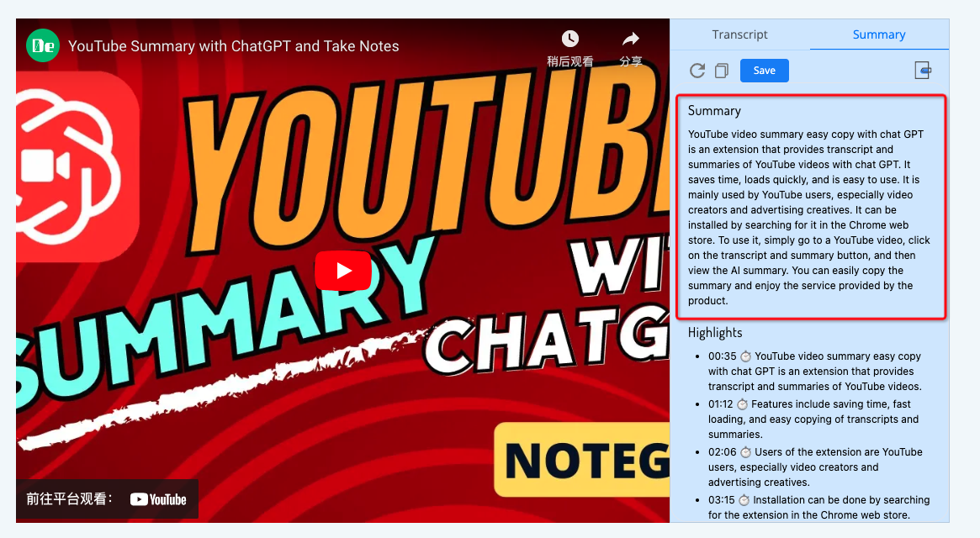Click the video title text
Screen dimensions: 980x538
click(234, 46)
